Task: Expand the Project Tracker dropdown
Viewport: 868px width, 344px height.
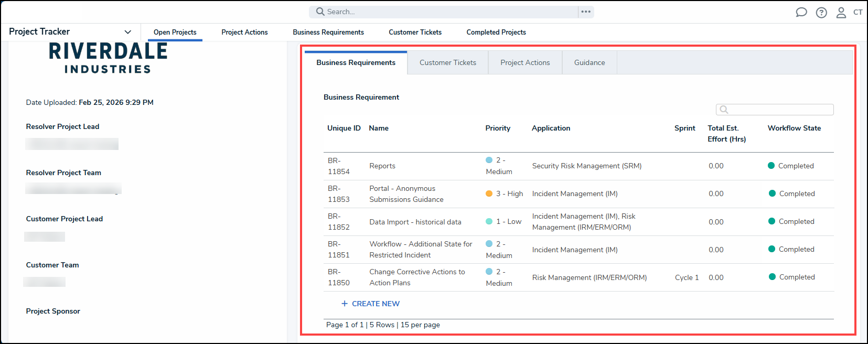Action: pos(127,32)
